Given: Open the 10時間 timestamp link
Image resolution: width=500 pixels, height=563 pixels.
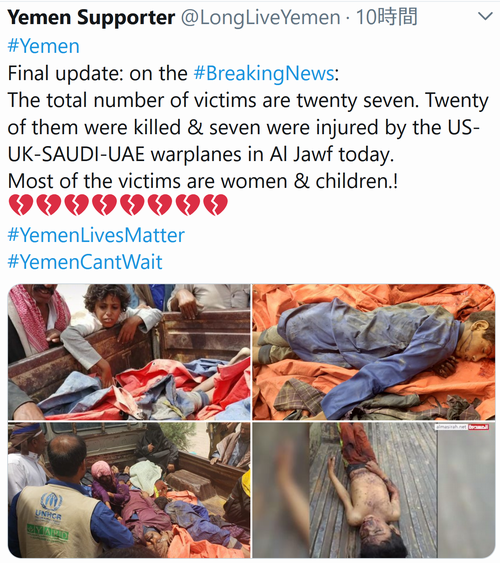Looking at the screenshot, I should click(387, 17).
